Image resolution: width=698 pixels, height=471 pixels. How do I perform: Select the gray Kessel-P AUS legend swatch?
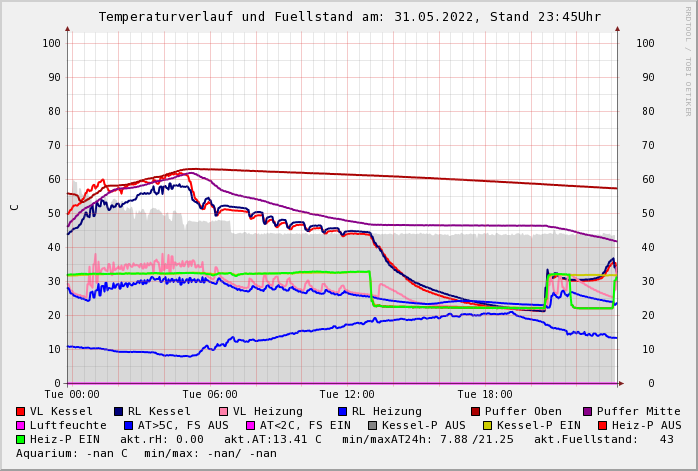pos(371,425)
